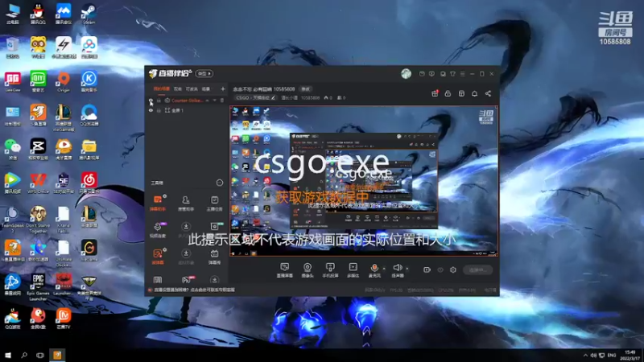
Task: Open 弹幕助手 danmaku assistant tool
Action: point(158,204)
